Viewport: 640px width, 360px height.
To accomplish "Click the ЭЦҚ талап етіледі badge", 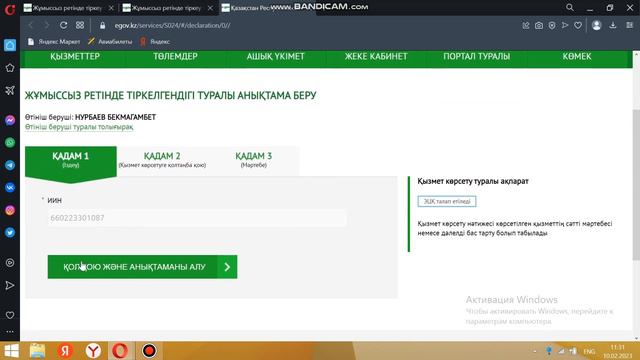I will pos(447,201).
